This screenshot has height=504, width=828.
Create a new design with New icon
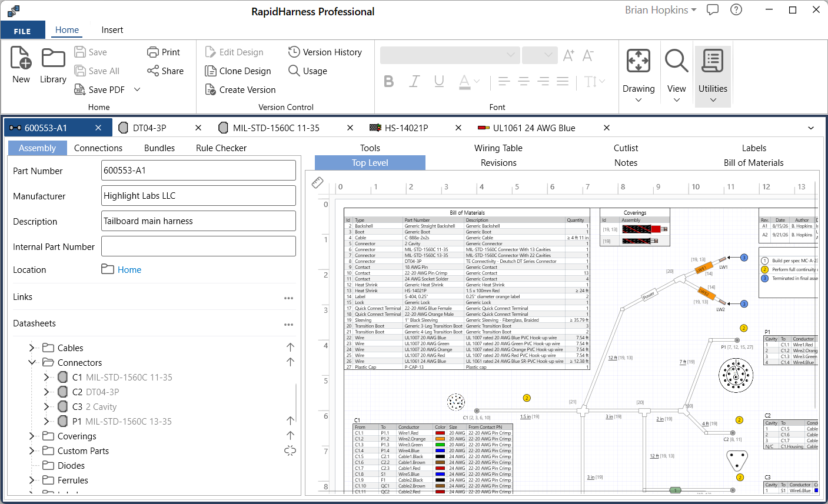point(21,65)
